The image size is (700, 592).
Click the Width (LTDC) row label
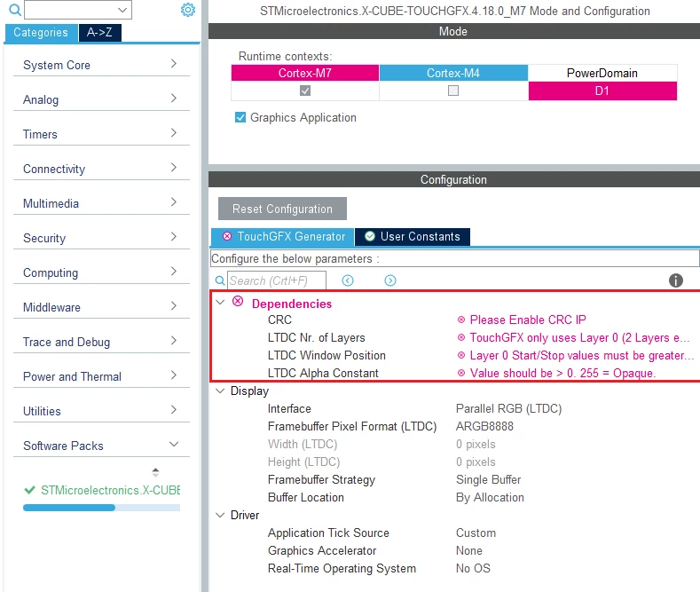tap(303, 445)
